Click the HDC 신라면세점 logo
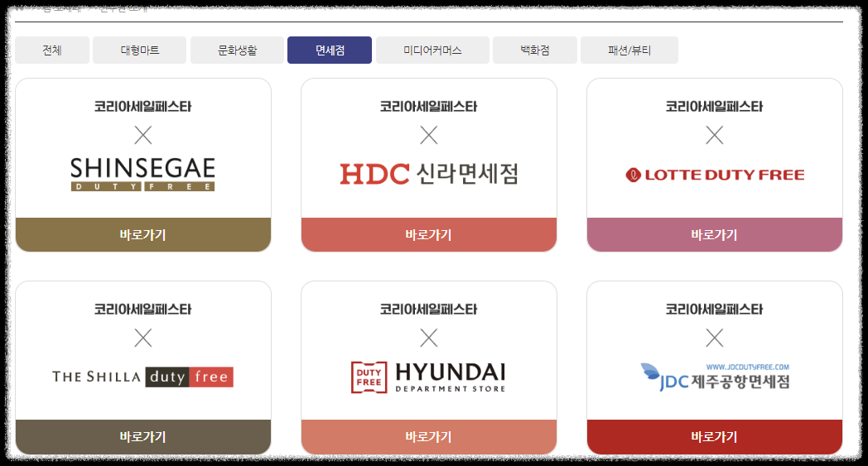Screen dimensions: 868x466 coord(429,174)
